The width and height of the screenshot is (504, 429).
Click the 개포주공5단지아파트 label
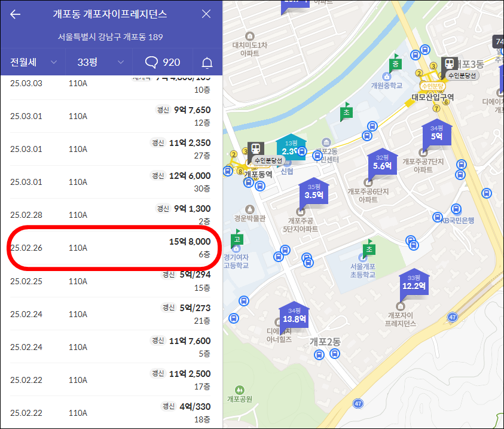coord(301,225)
